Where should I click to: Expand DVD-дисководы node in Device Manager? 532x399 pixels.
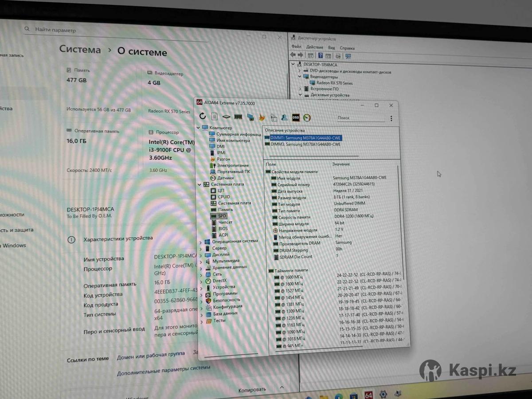pyautogui.click(x=300, y=71)
